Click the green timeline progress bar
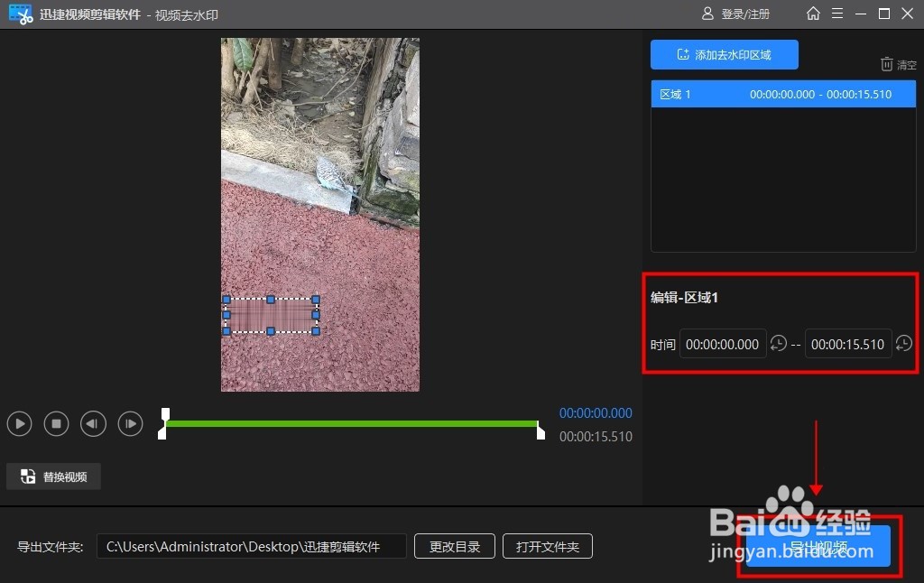The width and height of the screenshot is (924, 583). coord(352,423)
